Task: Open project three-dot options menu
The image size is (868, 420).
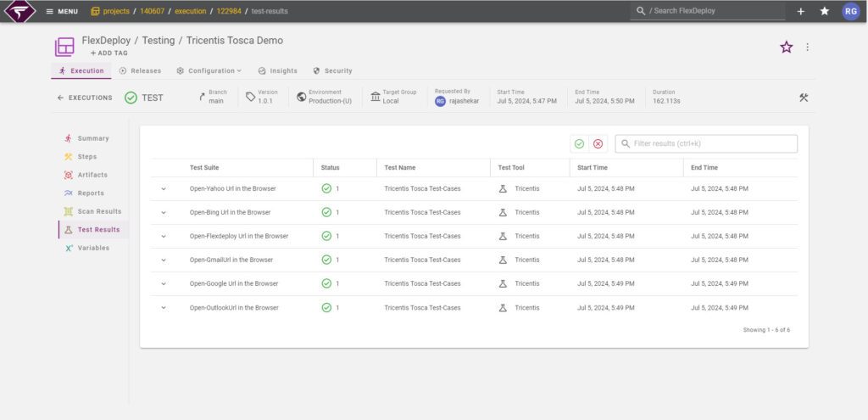Action: (807, 48)
